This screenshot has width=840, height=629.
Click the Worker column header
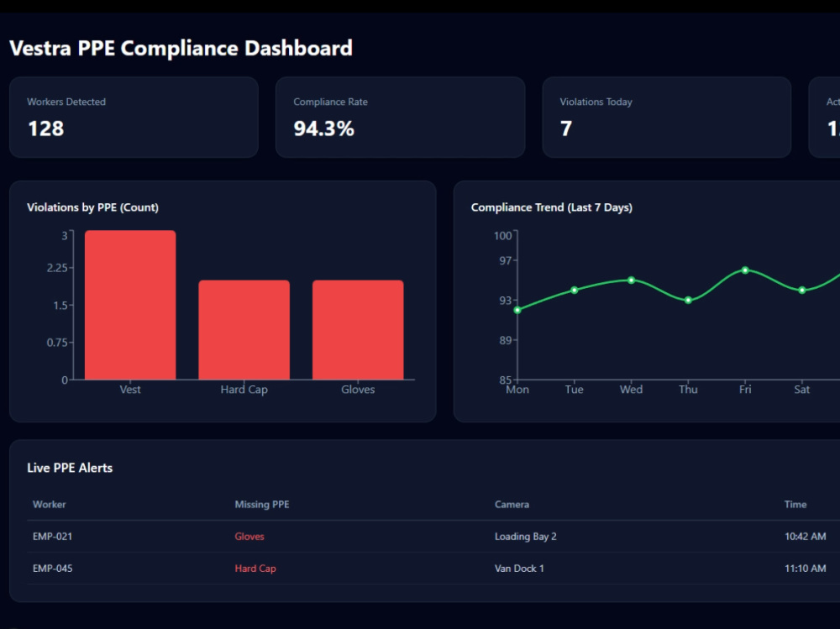50,504
